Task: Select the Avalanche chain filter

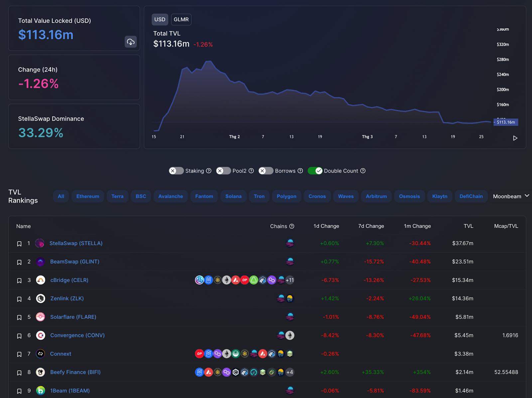Action: 171,196
